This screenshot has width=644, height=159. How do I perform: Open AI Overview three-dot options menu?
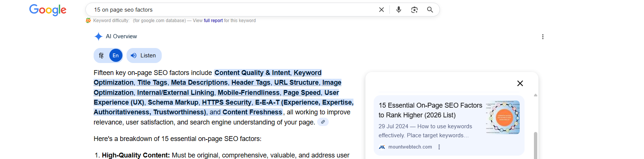[x=543, y=37]
